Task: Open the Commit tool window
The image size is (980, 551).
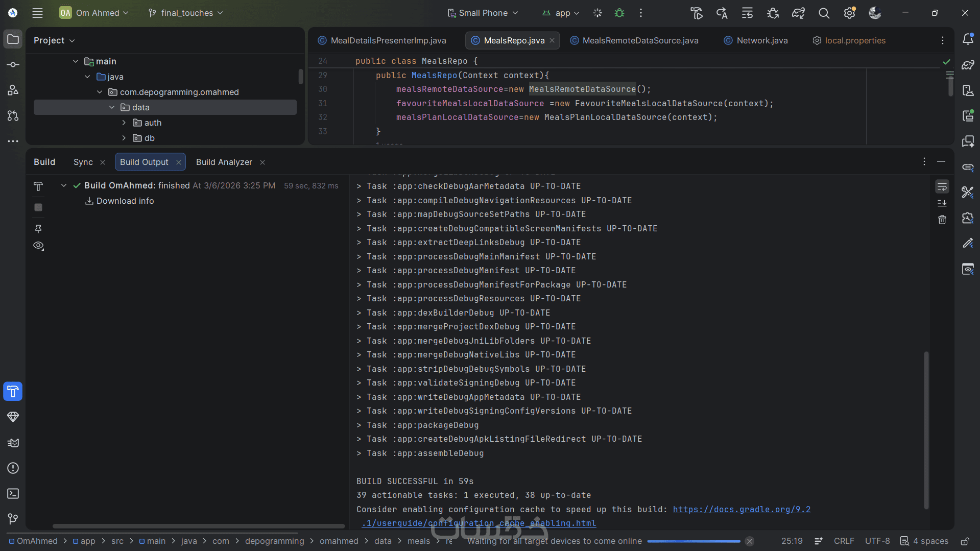Action: pos(13,65)
